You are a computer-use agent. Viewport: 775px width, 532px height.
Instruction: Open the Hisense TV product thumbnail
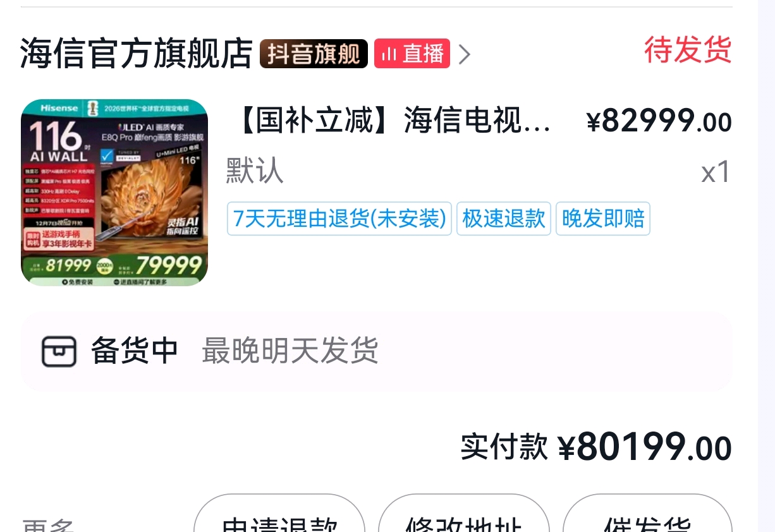click(114, 193)
